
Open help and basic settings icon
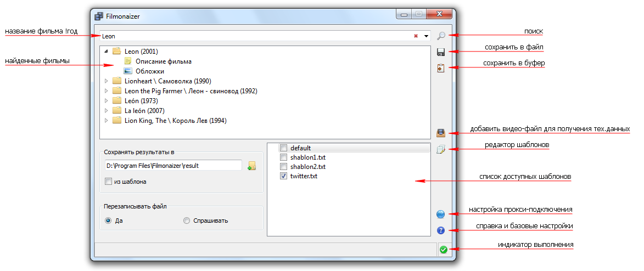point(440,230)
